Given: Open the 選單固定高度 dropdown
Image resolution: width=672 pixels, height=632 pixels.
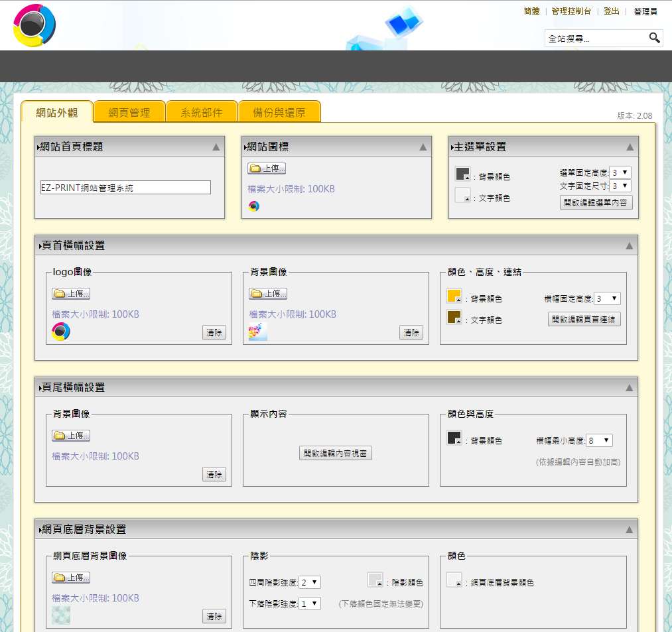Looking at the screenshot, I should point(620,172).
